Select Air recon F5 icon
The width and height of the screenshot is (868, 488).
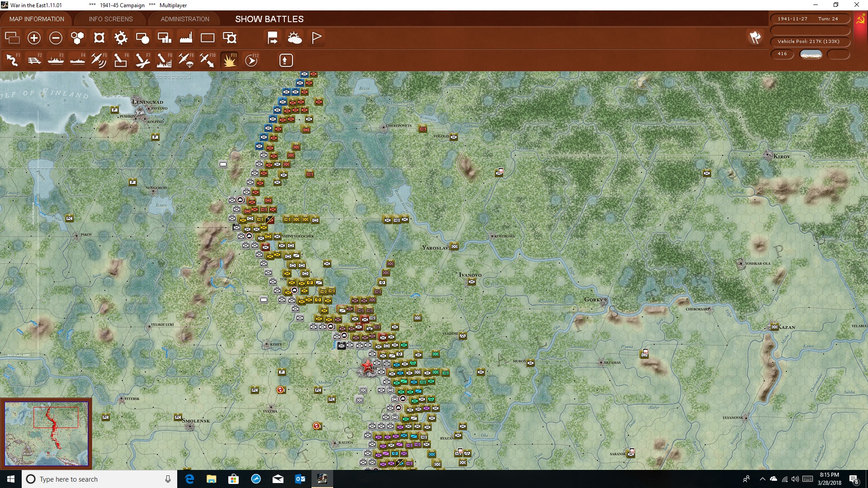coord(99,60)
